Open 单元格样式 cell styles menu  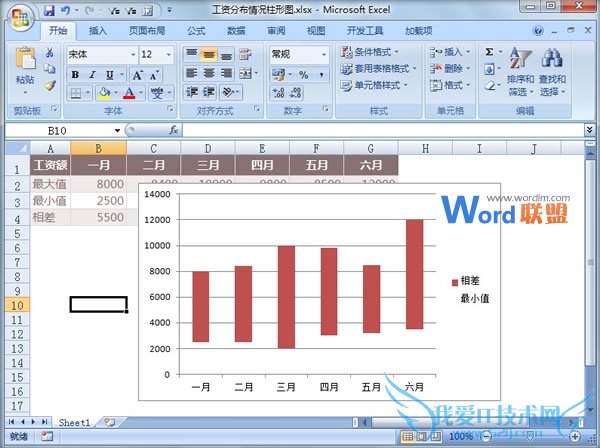pos(374,85)
